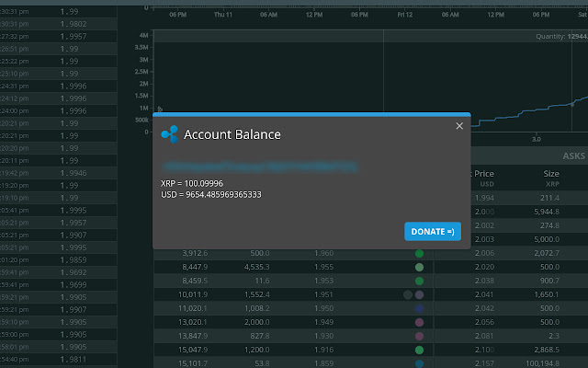Click the Thu 11 label on the chart time axis
The width and height of the screenshot is (588, 368).
click(223, 15)
